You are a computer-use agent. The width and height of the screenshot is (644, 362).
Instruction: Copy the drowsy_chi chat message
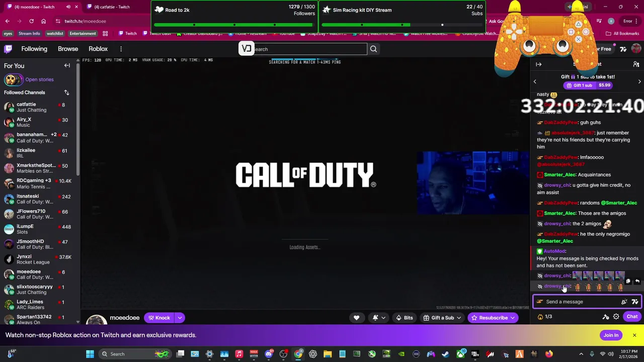[628, 281]
